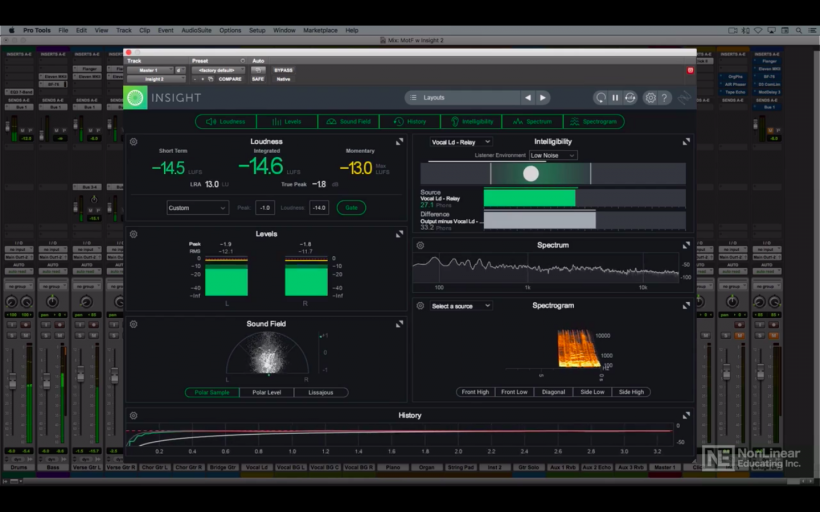Image resolution: width=820 pixels, height=512 pixels.
Task: Open the Marketplace menu
Action: click(320, 30)
